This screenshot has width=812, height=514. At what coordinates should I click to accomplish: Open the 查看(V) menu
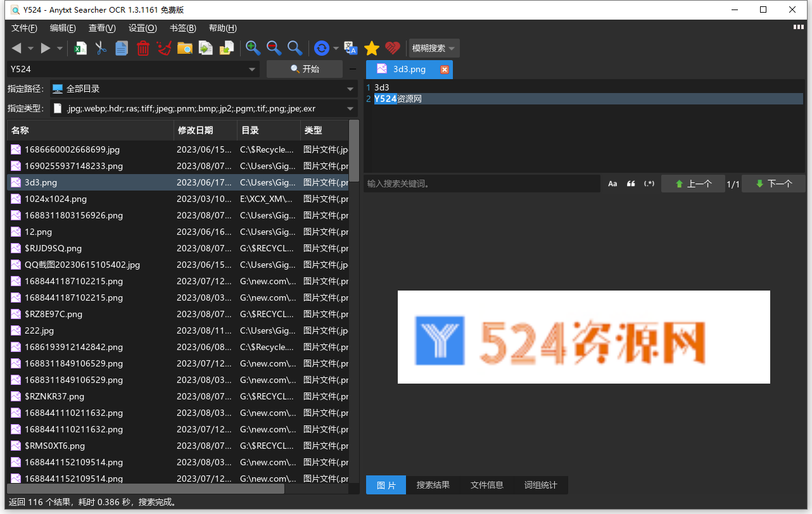102,28
